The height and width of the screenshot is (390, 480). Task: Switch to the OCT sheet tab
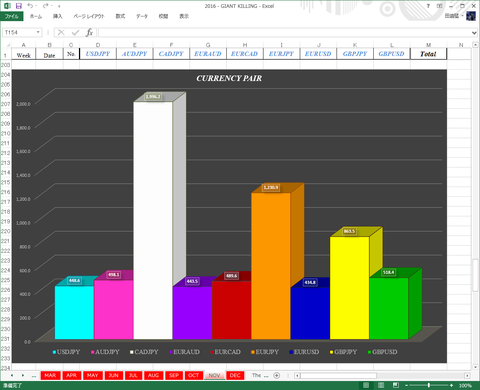tap(193, 376)
